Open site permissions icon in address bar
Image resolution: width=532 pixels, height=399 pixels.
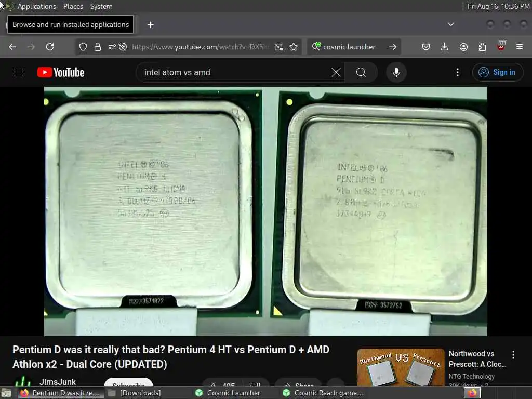pyautogui.click(x=112, y=47)
